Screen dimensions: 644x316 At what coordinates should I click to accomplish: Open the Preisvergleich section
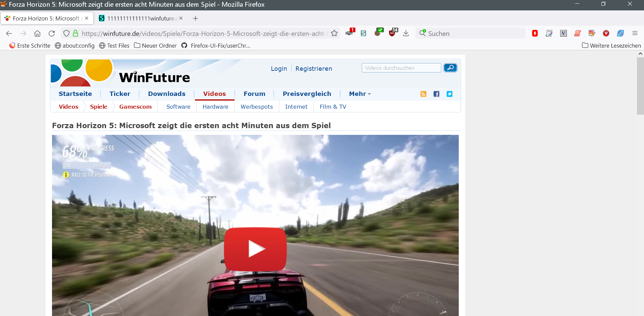307,94
